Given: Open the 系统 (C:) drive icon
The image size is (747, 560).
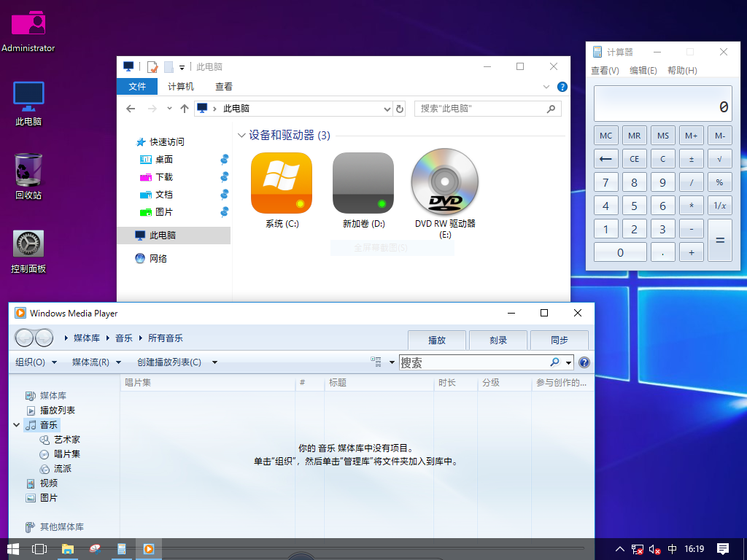Looking at the screenshot, I should click(282, 183).
